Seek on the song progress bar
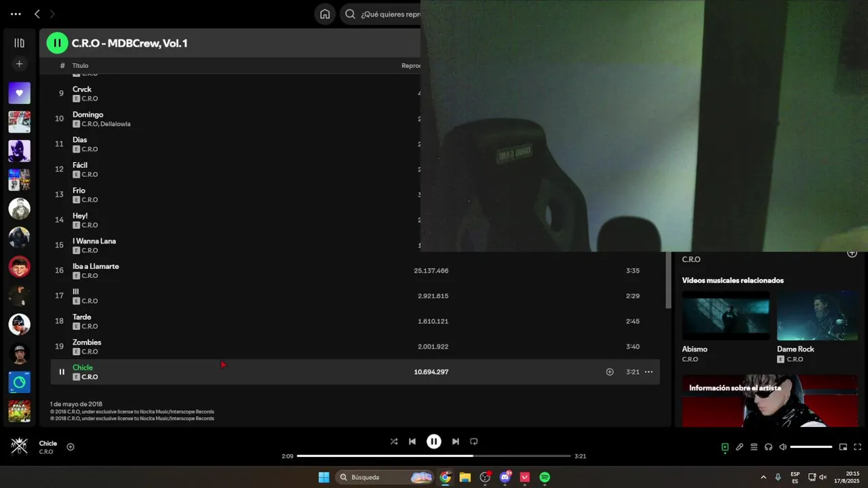Viewport: 868px width, 488px height. point(434,456)
